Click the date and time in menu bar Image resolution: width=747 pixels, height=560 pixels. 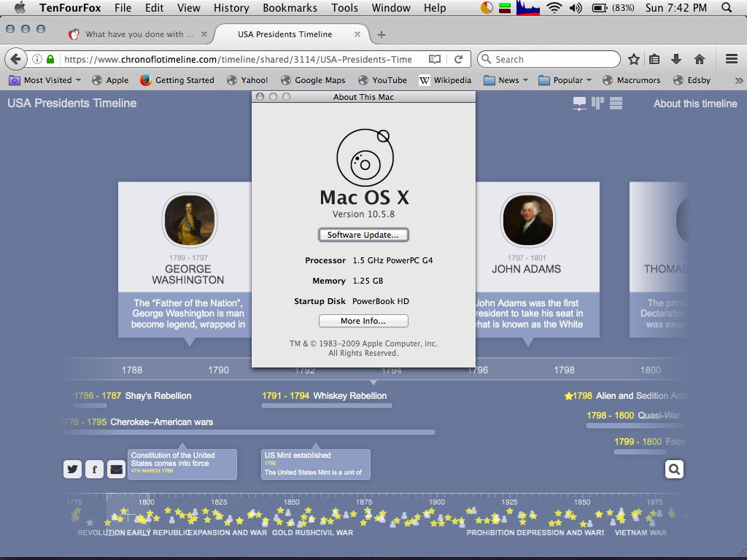click(x=676, y=7)
